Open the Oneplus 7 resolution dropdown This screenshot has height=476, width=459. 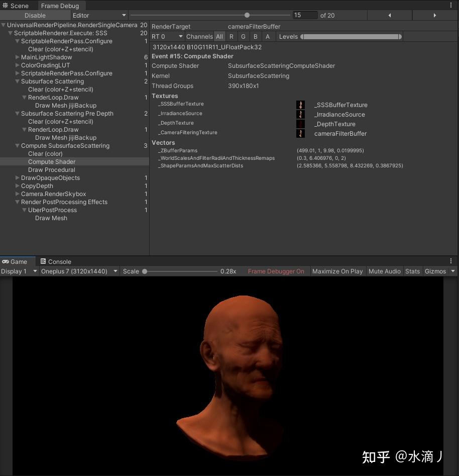(79, 271)
